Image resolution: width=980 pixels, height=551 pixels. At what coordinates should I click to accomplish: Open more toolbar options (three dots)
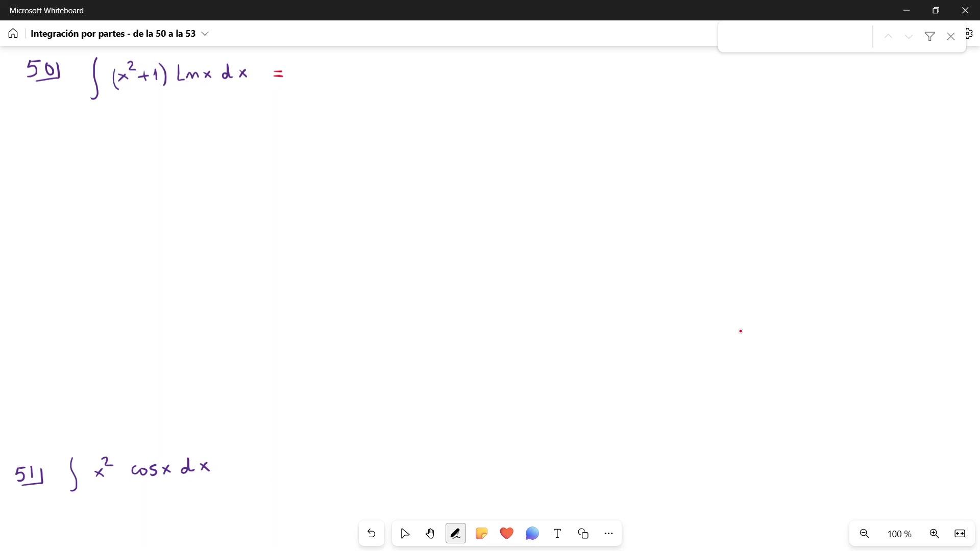[x=608, y=534]
